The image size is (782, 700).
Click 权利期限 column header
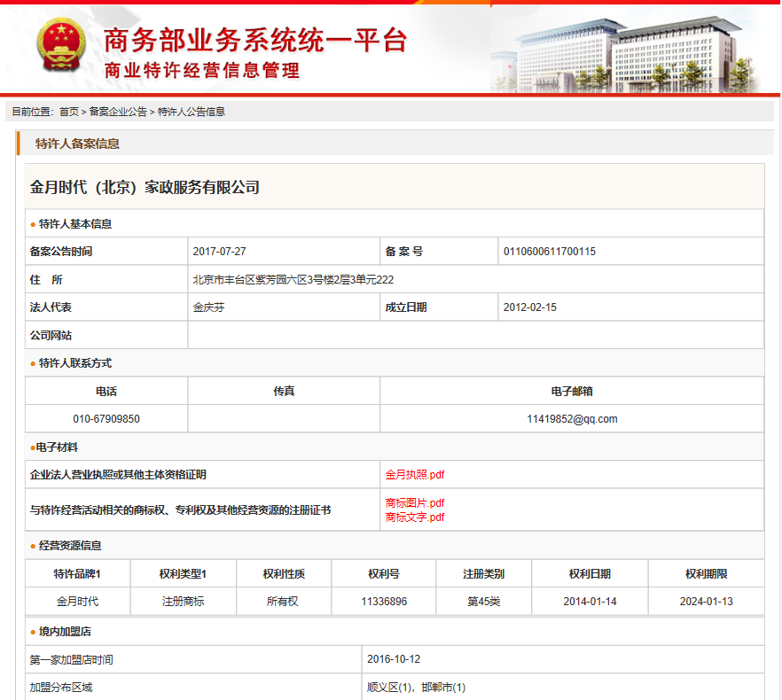706,574
